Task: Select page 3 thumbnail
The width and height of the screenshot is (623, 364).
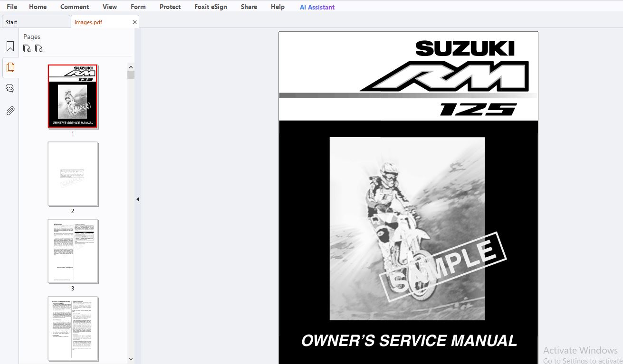Action: pyautogui.click(x=73, y=251)
